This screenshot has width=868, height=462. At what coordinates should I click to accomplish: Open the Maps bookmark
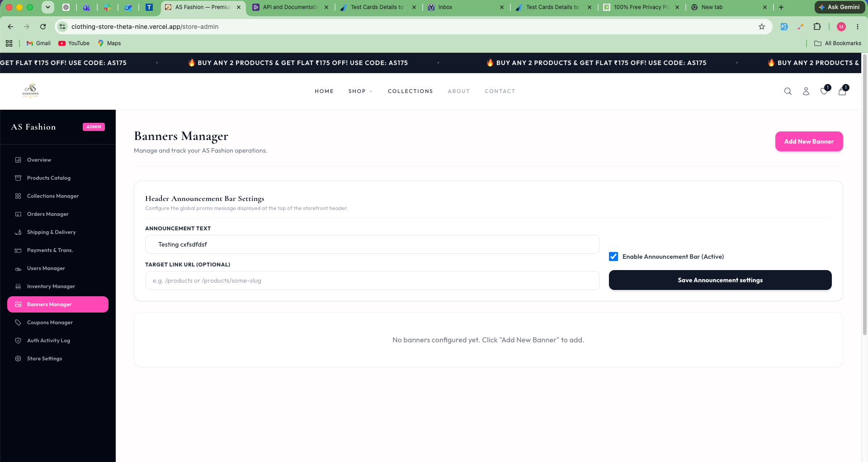click(x=109, y=43)
